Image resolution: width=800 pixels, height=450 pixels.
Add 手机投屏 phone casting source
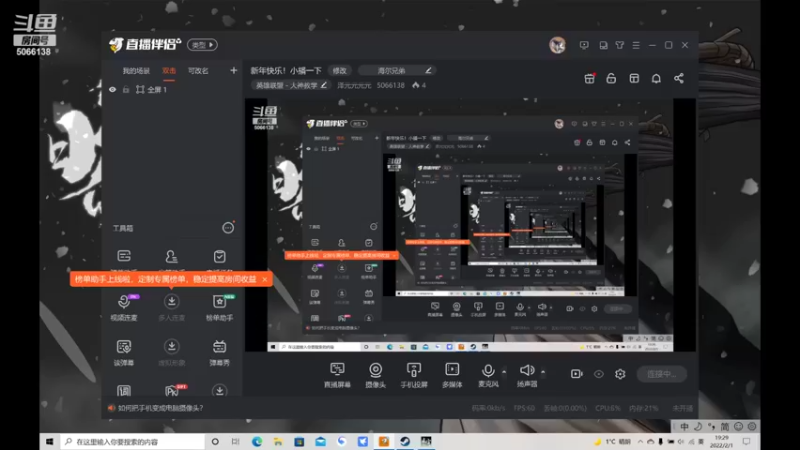click(414, 375)
